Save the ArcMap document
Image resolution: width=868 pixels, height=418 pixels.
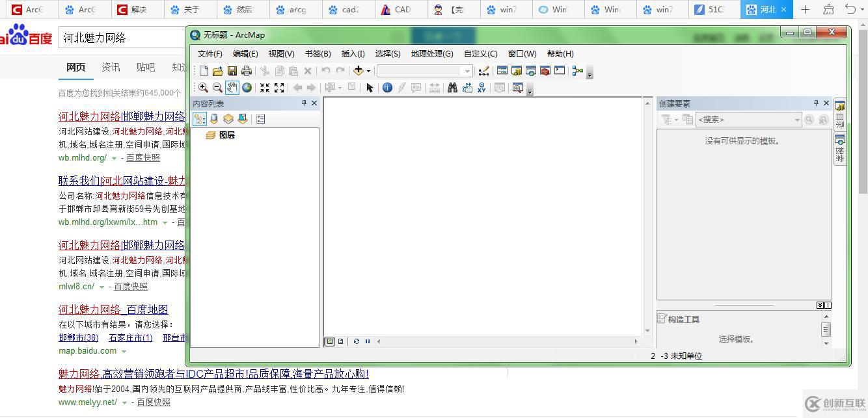pos(232,71)
